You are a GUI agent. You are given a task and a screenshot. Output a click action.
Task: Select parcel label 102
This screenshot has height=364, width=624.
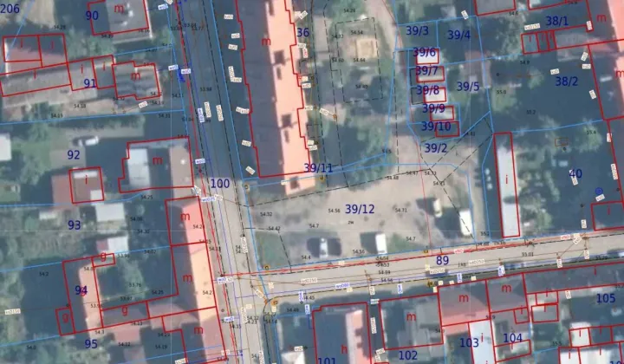point(408,355)
